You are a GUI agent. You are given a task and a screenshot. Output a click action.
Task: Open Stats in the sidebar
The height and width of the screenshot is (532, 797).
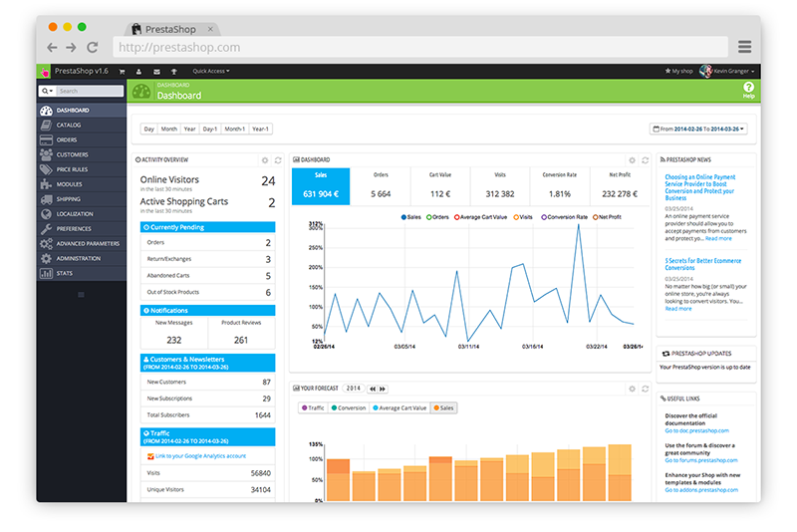point(82,273)
